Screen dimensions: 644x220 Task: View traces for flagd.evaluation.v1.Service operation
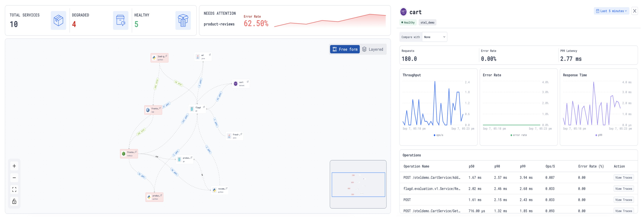[x=623, y=189]
